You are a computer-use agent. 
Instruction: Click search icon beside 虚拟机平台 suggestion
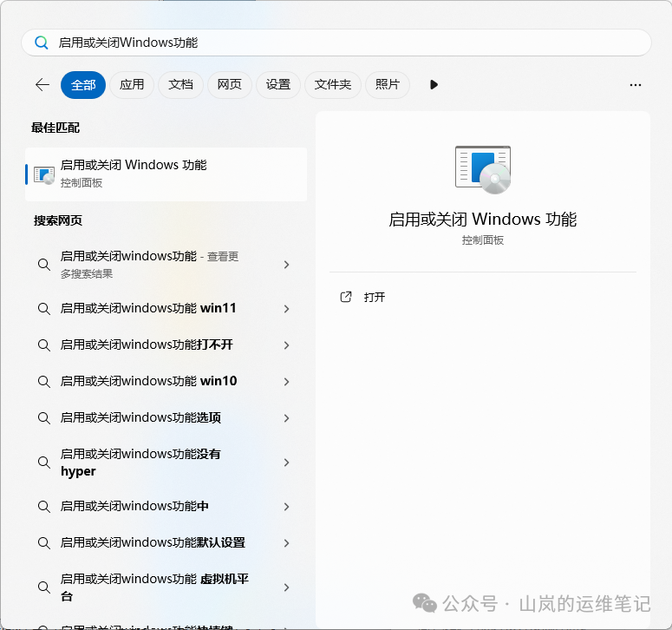tap(43, 587)
